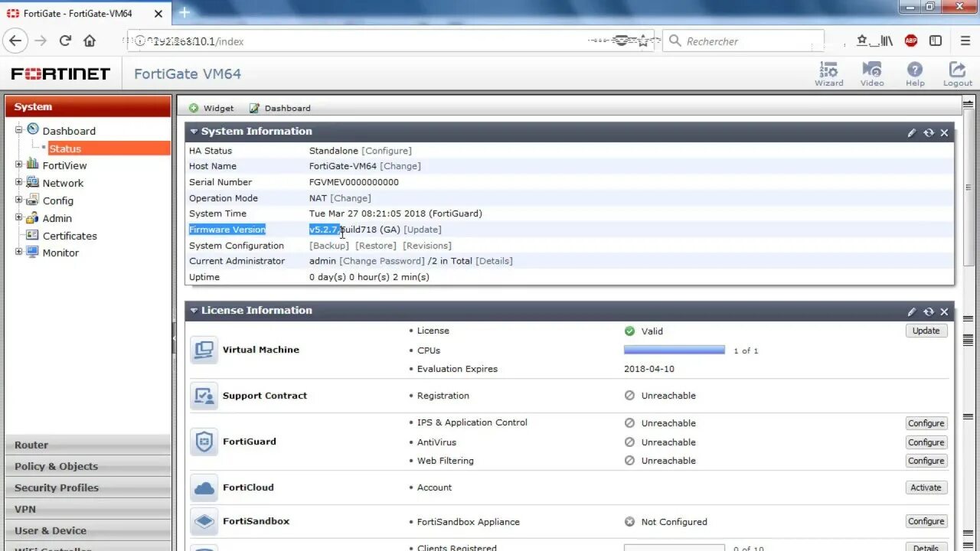The image size is (980, 551).
Task: Click Details link for administrators
Action: (494, 261)
